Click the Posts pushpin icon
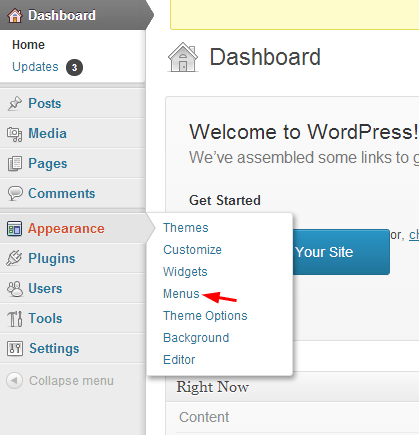419x435 pixels. 15,104
